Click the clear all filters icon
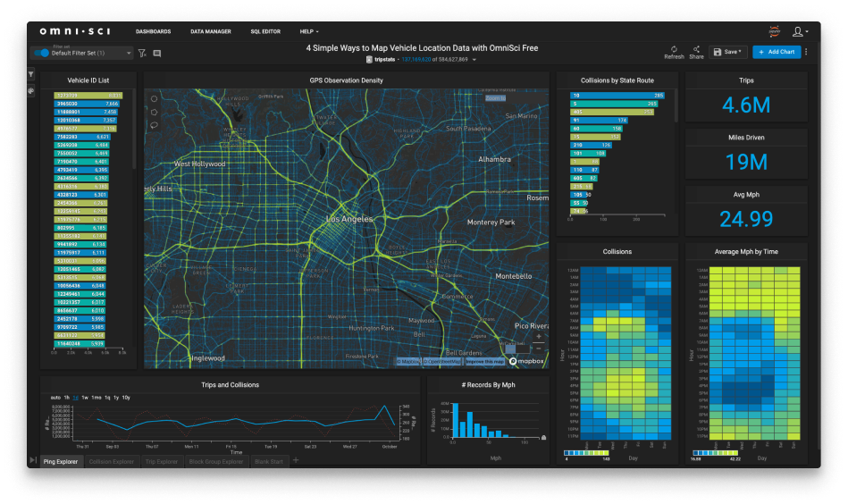The image size is (848, 504). (142, 53)
